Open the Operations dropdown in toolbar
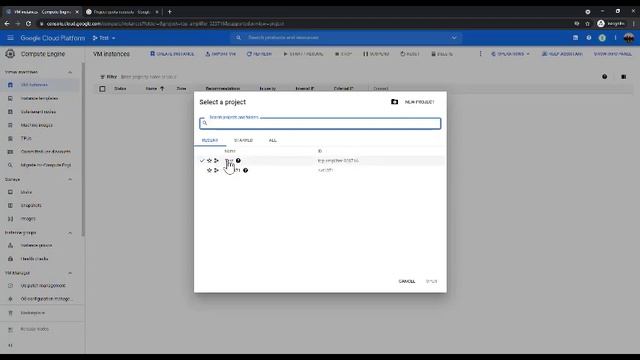 coord(510,54)
